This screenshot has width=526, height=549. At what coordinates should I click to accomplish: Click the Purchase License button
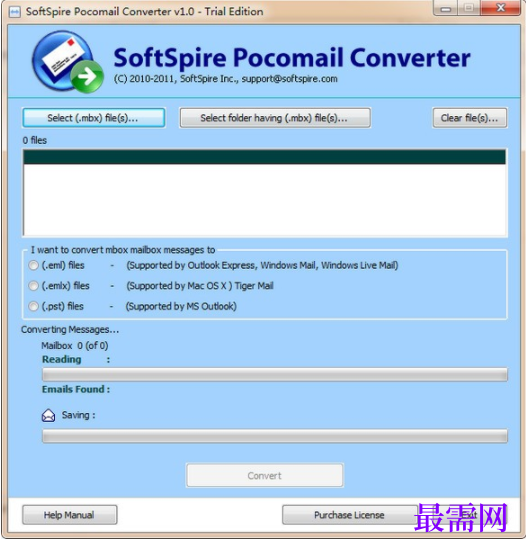point(349,515)
